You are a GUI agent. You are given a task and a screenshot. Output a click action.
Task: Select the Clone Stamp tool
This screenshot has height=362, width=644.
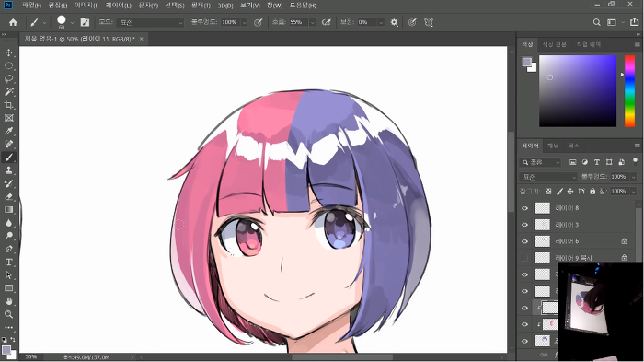click(x=8, y=170)
